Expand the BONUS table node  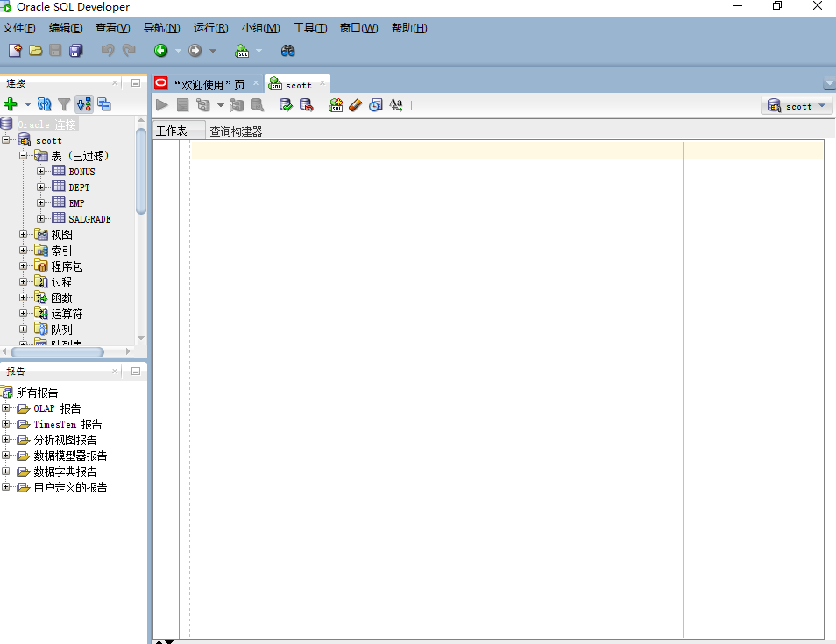pos(40,171)
